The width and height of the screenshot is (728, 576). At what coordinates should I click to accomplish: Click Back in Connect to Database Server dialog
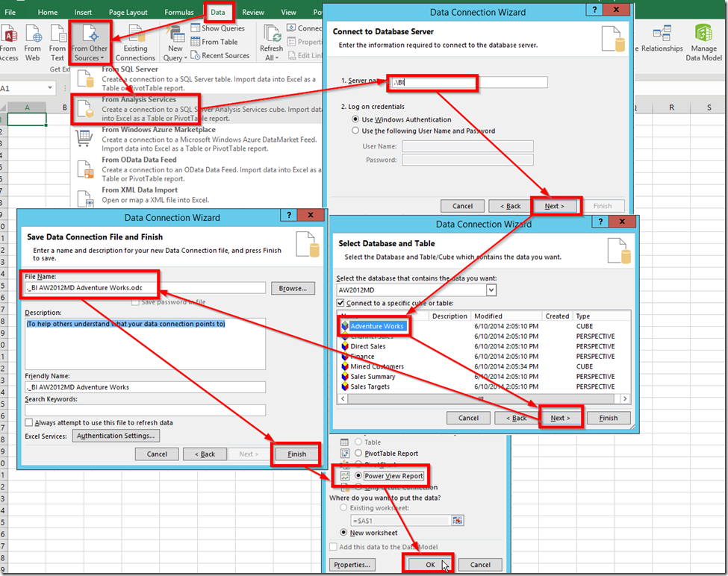coord(510,206)
